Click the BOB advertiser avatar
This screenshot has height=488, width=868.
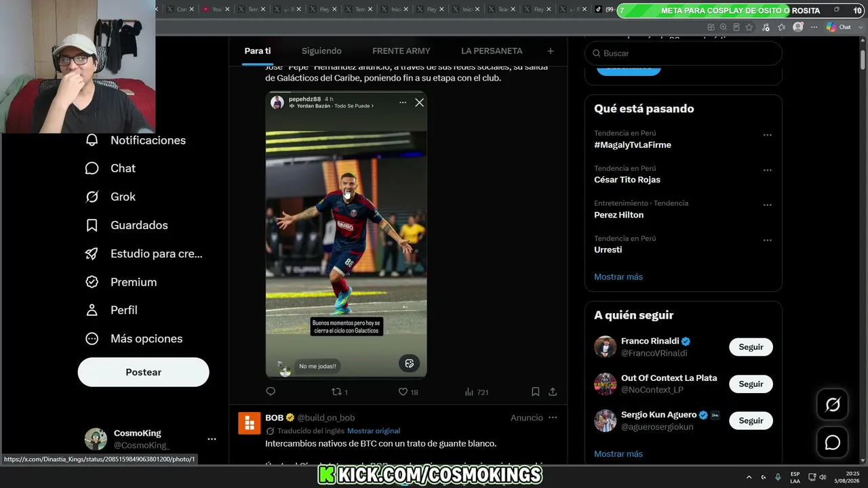(250, 423)
